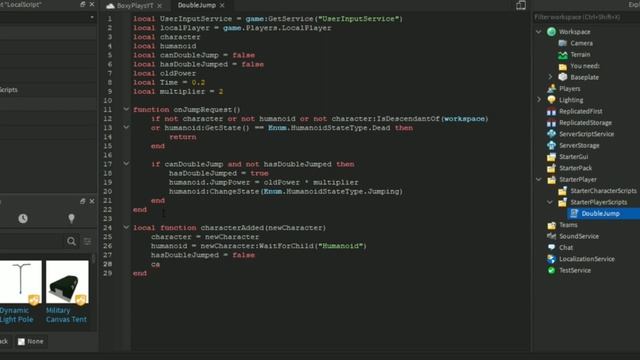
Task: Select the Teams row in Explorer
Action: tap(588, 225)
